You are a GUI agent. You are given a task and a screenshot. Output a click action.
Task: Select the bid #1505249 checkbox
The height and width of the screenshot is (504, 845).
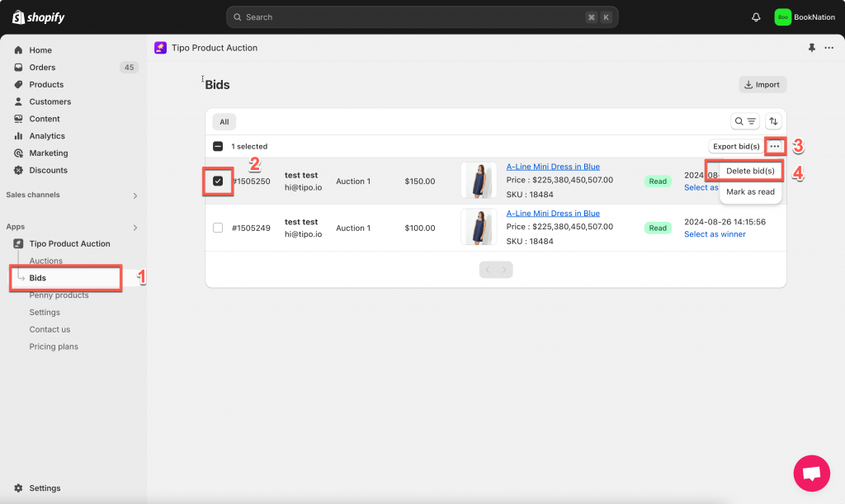(x=218, y=228)
